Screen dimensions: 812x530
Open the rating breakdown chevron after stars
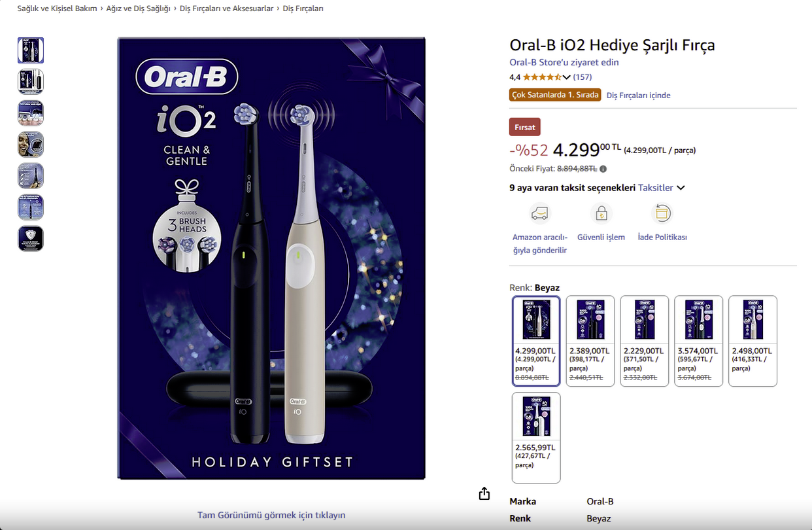pyautogui.click(x=566, y=78)
